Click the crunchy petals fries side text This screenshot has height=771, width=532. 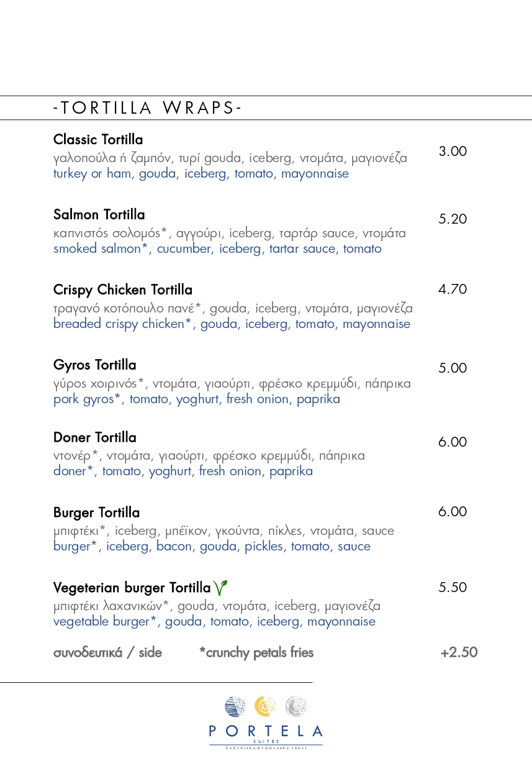pos(256,653)
